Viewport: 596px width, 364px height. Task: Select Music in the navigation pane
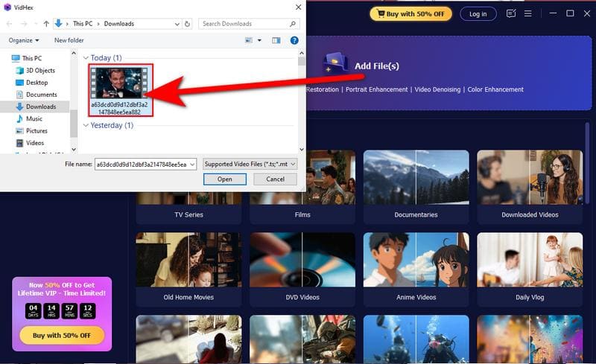tap(34, 118)
